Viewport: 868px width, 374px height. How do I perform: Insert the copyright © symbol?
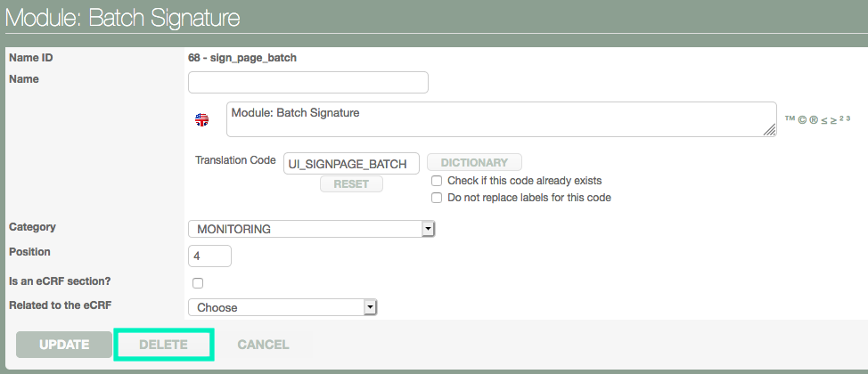(x=801, y=118)
